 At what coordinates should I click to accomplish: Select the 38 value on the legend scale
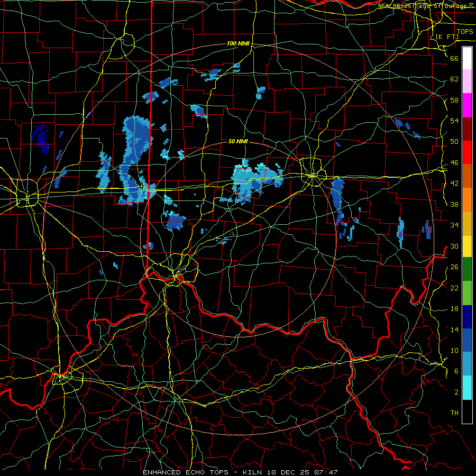(x=454, y=204)
